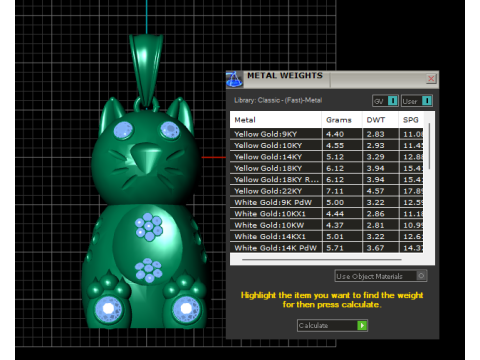The image size is (480, 360).
Task: Click the left paw round gemstone
Action: tap(108, 309)
